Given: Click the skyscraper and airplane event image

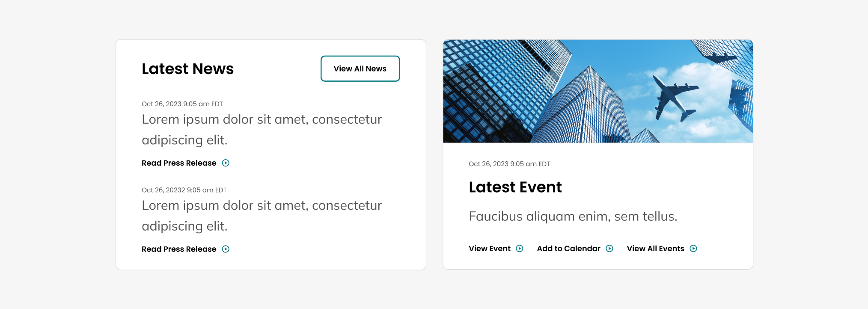Looking at the screenshot, I should [597, 91].
